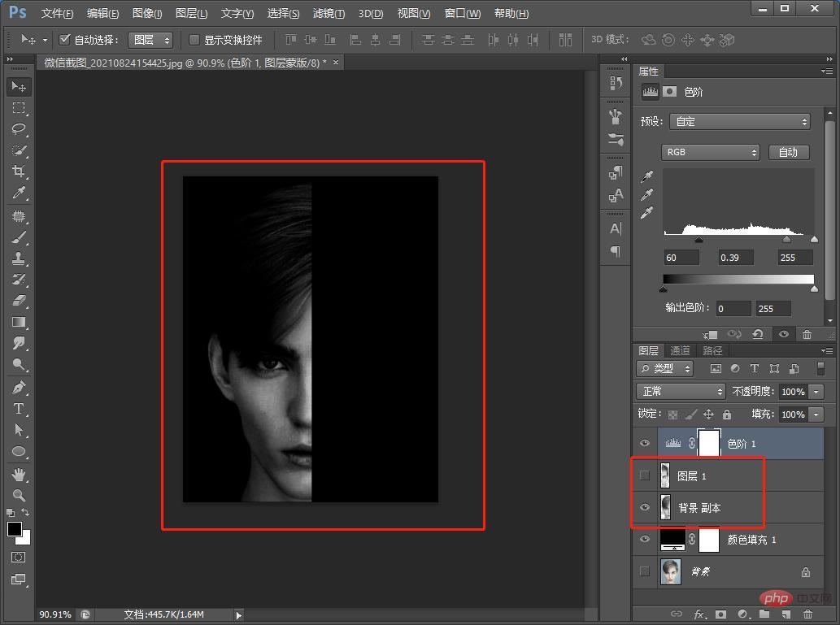The image size is (840, 625).
Task: Select the Lasso tool
Action: [19, 129]
